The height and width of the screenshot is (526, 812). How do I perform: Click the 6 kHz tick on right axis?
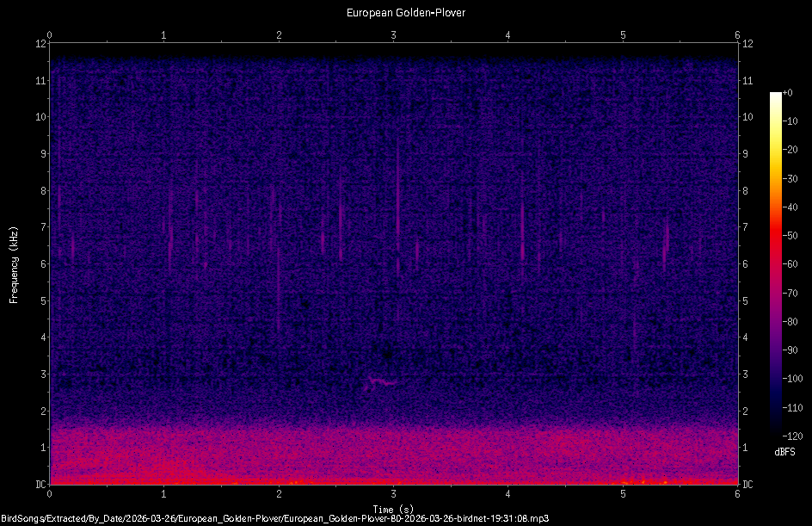(x=745, y=264)
